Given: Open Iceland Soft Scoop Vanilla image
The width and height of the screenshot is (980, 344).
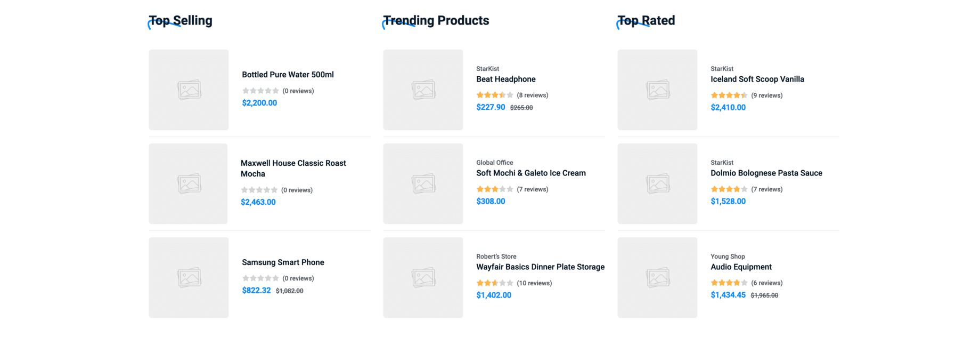Looking at the screenshot, I should (657, 90).
